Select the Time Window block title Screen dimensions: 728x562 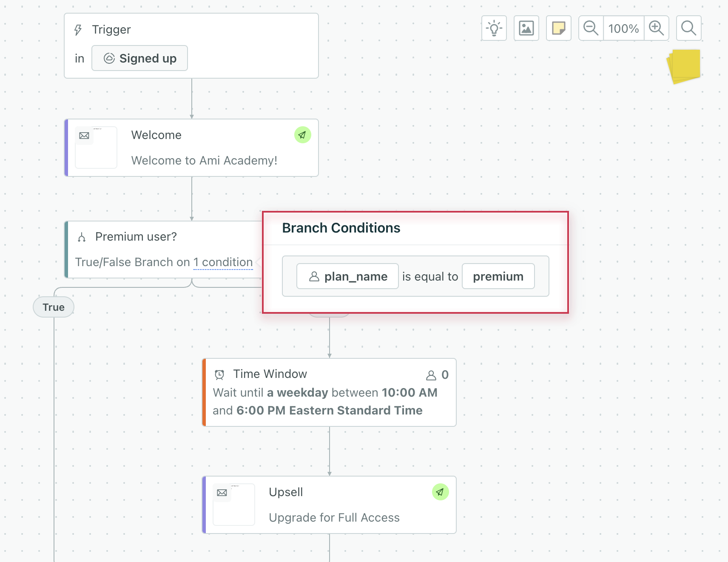point(270,374)
